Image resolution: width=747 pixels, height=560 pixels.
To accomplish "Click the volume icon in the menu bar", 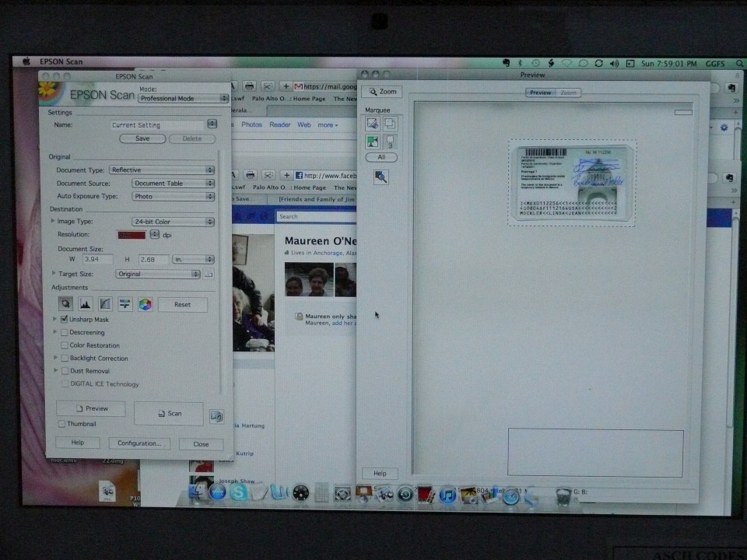I will [614, 63].
